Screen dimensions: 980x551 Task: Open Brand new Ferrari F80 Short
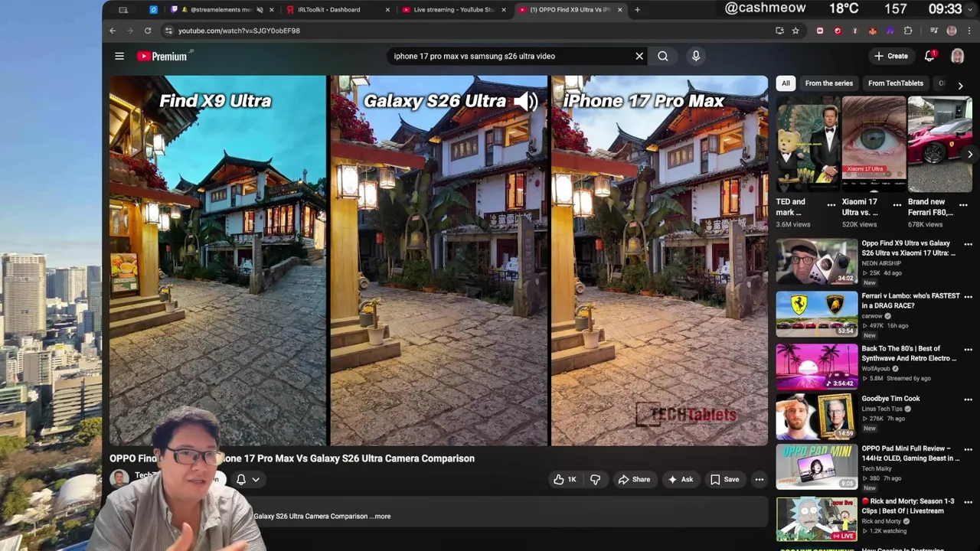940,142
